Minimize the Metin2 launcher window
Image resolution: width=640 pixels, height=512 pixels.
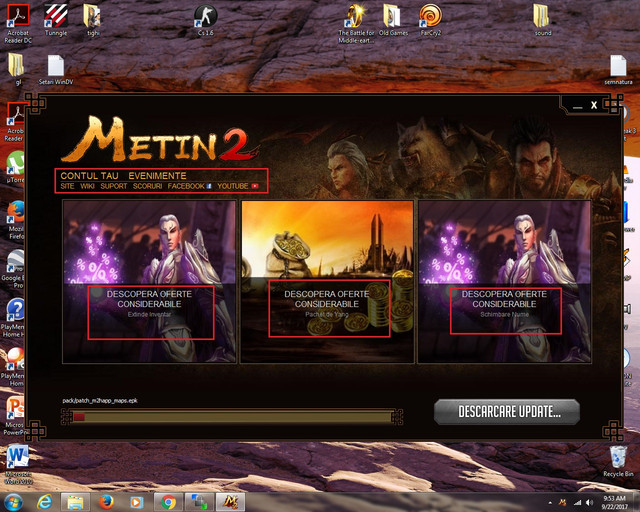point(577,106)
